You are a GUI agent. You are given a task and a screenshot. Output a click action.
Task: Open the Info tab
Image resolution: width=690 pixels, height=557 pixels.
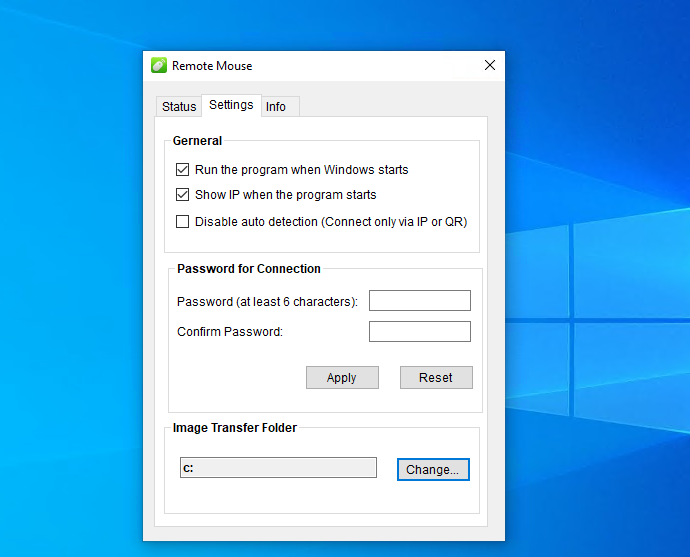tap(276, 107)
